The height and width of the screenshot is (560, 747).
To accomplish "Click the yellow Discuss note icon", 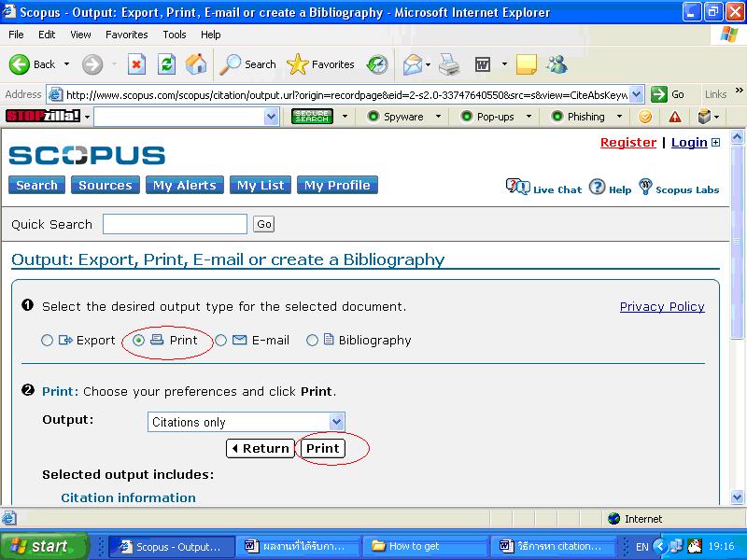I will click(527, 64).
